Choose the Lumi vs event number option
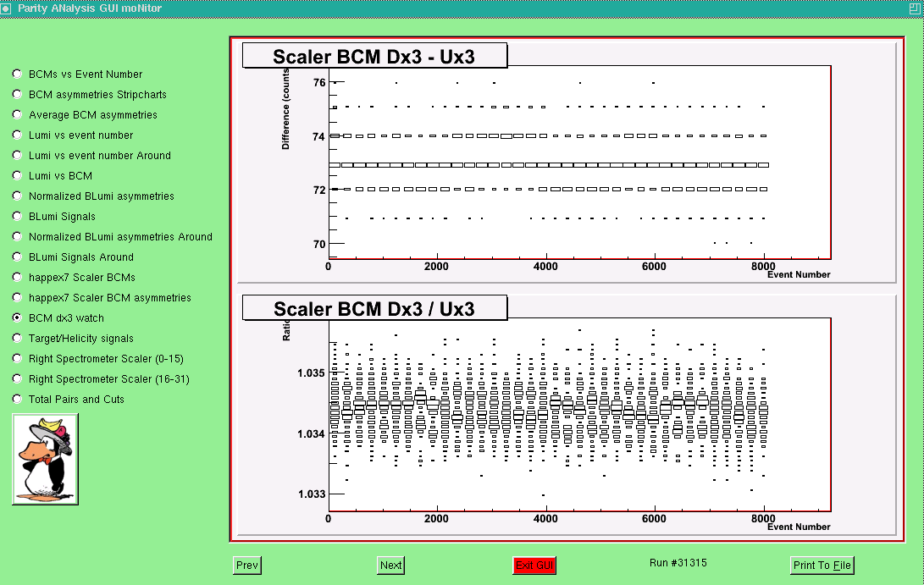This screenshot has height=585, width=924. pos(17,135)
